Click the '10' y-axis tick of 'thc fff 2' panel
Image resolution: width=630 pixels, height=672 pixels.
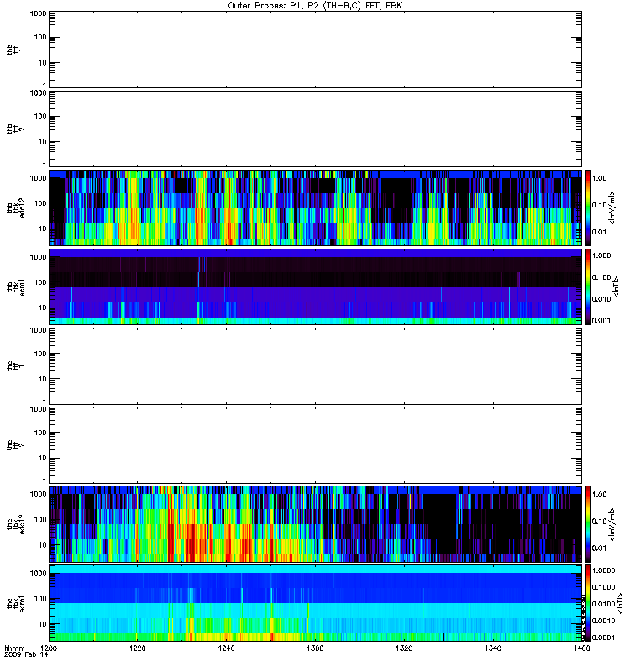tap(42, 458)
